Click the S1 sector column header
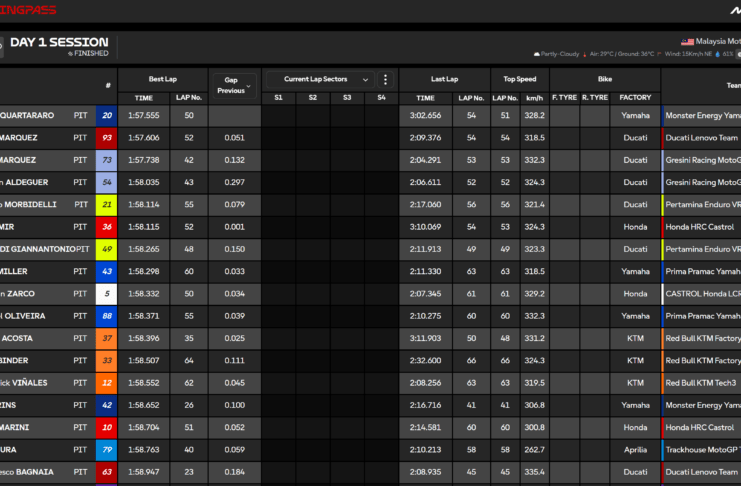 pyautogui.click(x=278, y=98)
